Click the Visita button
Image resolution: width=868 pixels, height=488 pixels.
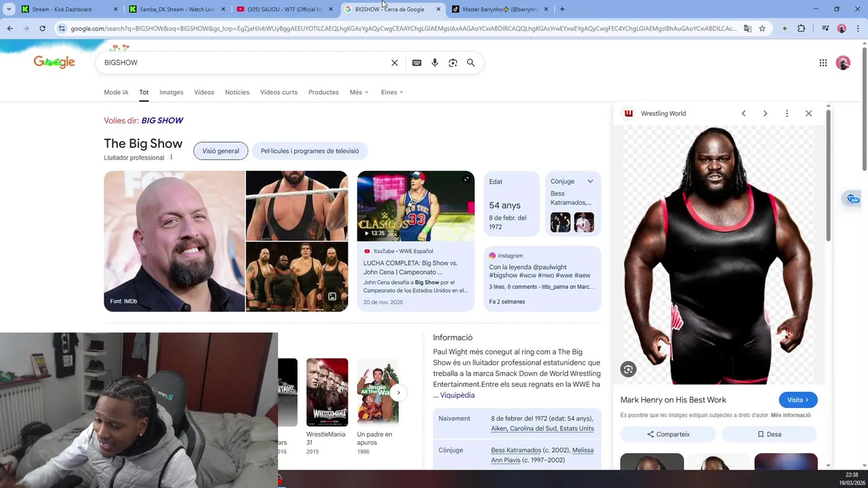tap(798, 400)
